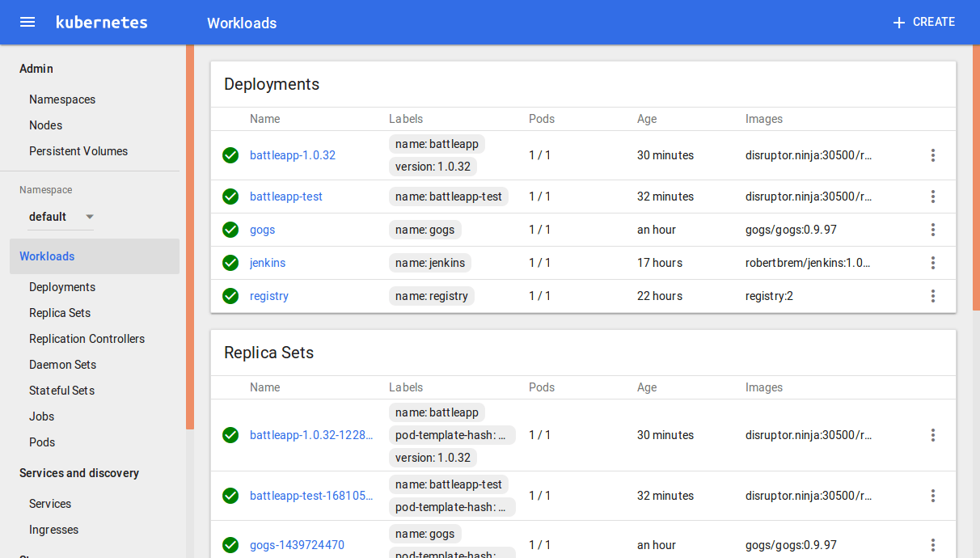
Task: Open the actions menu for battleapp-1.0.32-1228 replica set
Action: 933,434
